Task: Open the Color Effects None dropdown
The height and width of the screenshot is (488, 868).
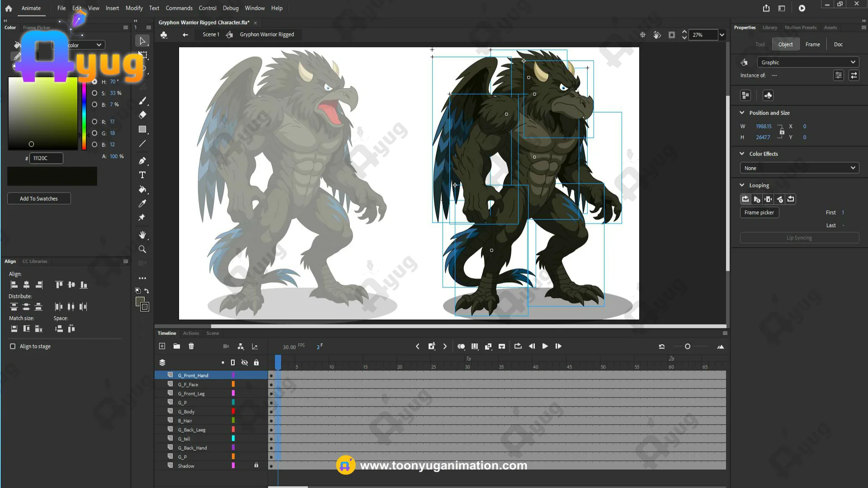Action: tap(799, 168)
